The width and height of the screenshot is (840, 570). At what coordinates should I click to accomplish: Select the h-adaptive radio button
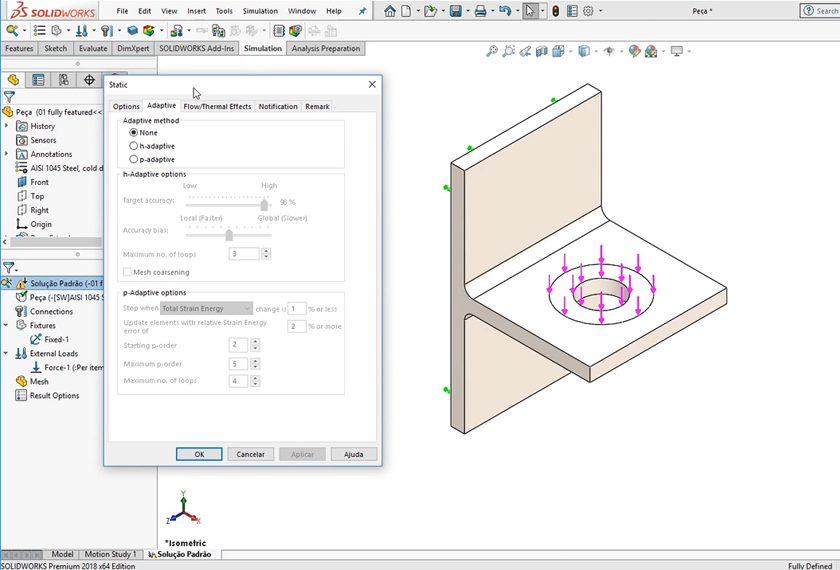134,146
